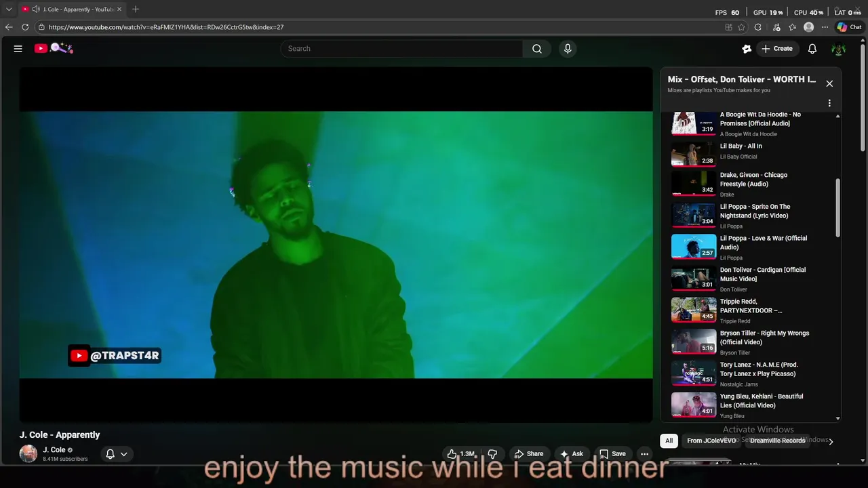Click the Create button

(x=776, y=49)
